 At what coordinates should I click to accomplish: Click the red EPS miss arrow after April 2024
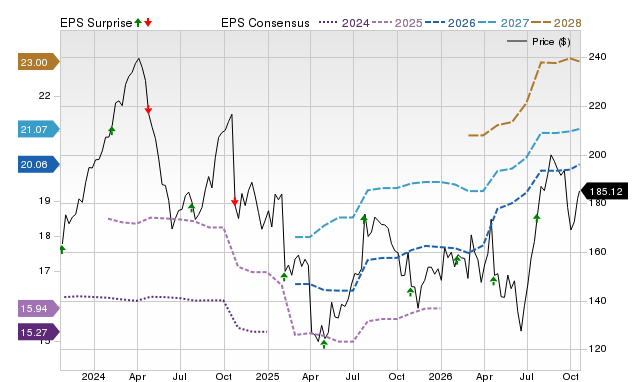pyautogui.click(x=149, y=110)
